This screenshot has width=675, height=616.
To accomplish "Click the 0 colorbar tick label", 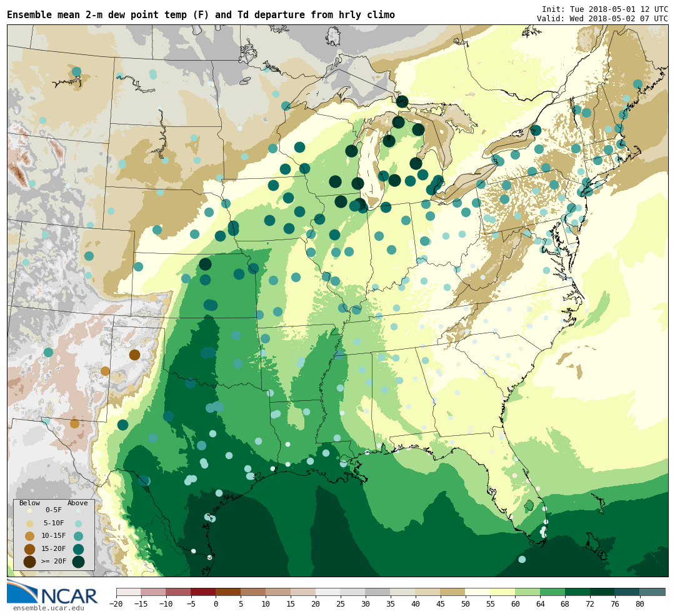I will [x=216, y=604].
